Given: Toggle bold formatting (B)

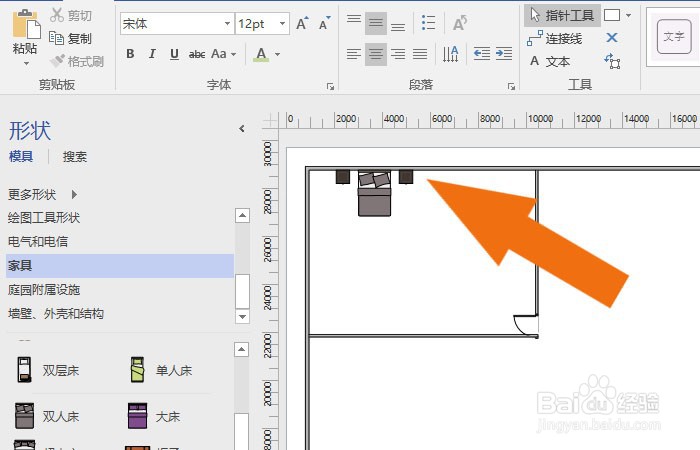Looking at the screenshot, I should tap(130, 54).
